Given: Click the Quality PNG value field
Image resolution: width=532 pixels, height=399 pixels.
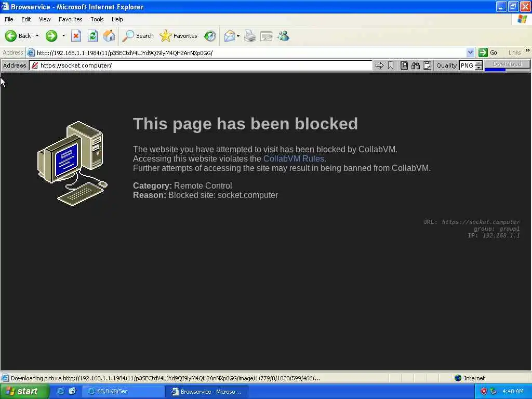Looking at the screenshot, I should click(x=467, y=65).
